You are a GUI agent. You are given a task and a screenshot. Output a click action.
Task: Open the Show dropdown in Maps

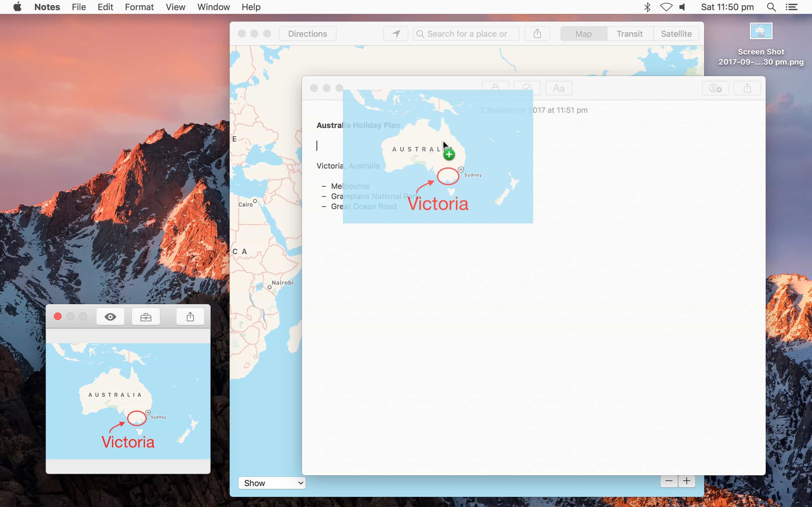[x=272, y=483]
